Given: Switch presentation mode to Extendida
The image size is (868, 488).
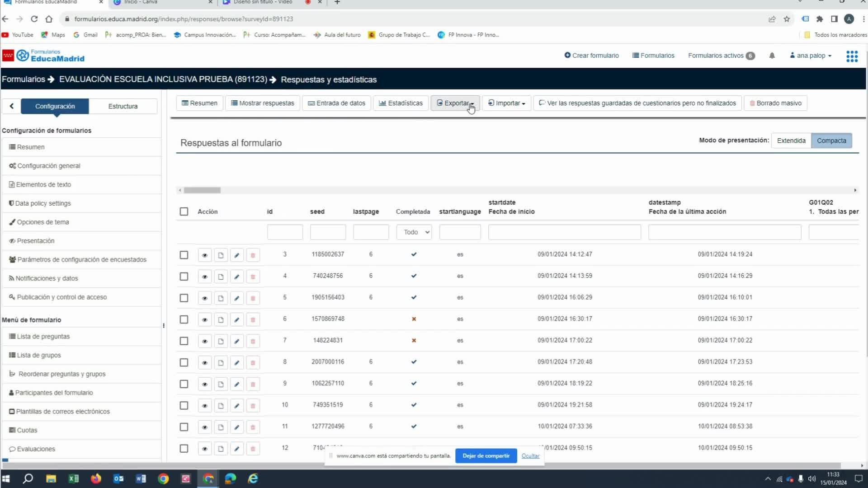Looking at the screenshot, I should tap(791, 141).
